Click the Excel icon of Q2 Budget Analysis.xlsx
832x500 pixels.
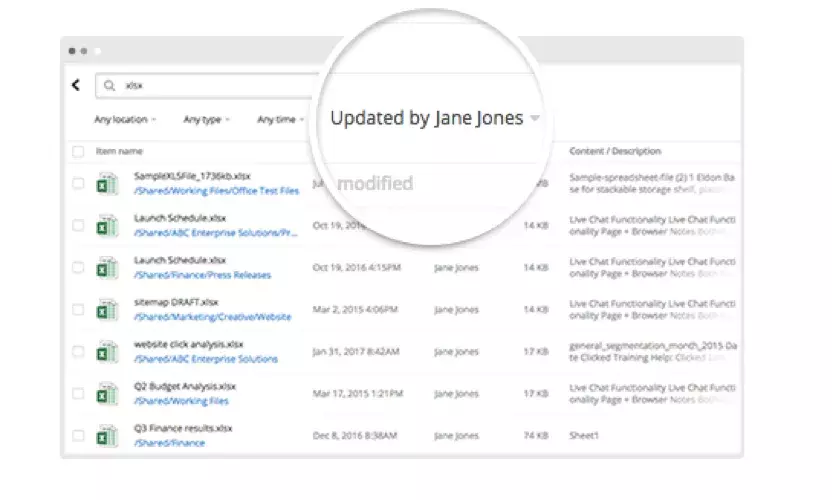(x=107, y=394)
